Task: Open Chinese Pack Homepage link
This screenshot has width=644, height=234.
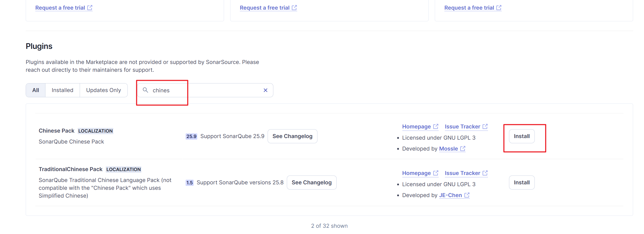Action: 420,127
